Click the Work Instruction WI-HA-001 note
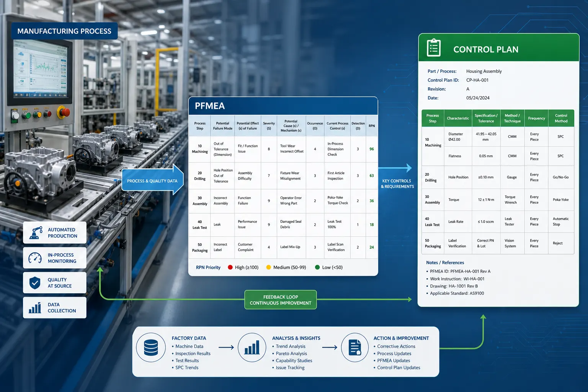588x392 pixels. click(x=457, y=279)
